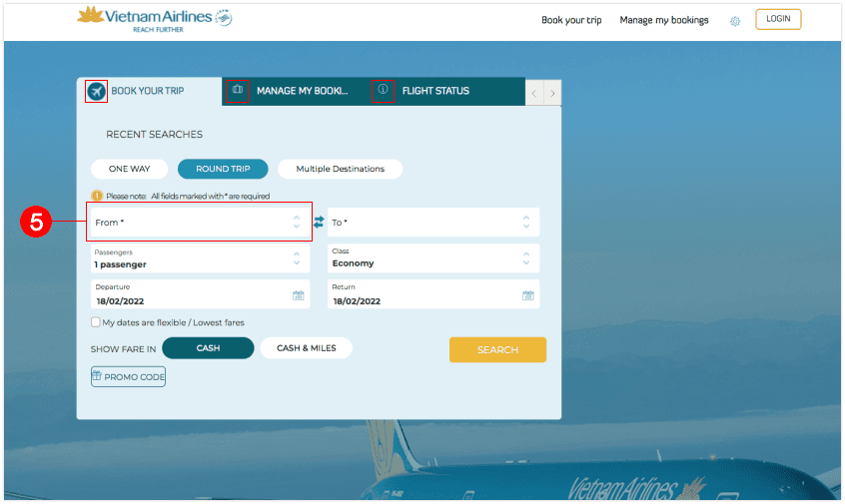
Task: Click the LOGIN button
Action: point(778,19)
